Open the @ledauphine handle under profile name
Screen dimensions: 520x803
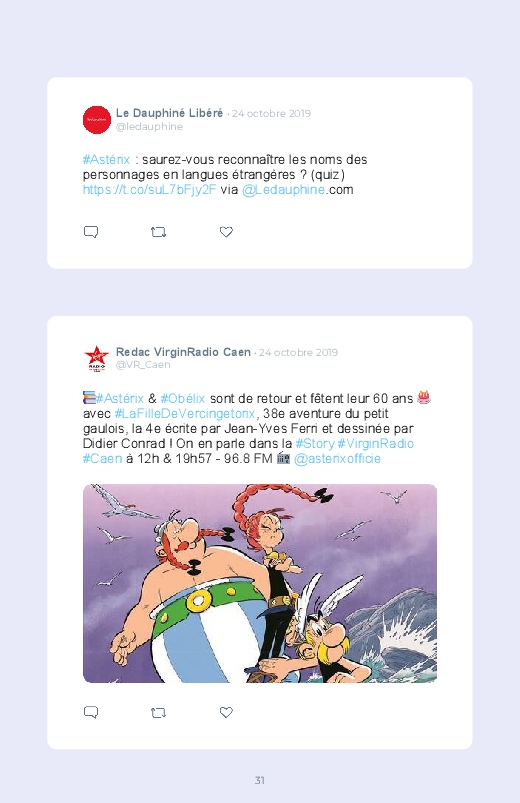point(149,126)
